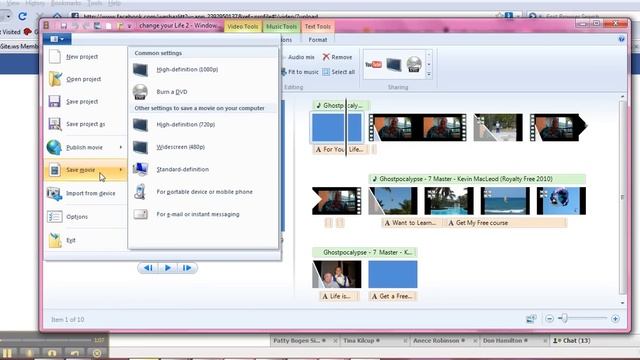This screenshot has height=360, width=640.
Task: Choose For e-mail or instant messaging option
Action: pos(198,214)
